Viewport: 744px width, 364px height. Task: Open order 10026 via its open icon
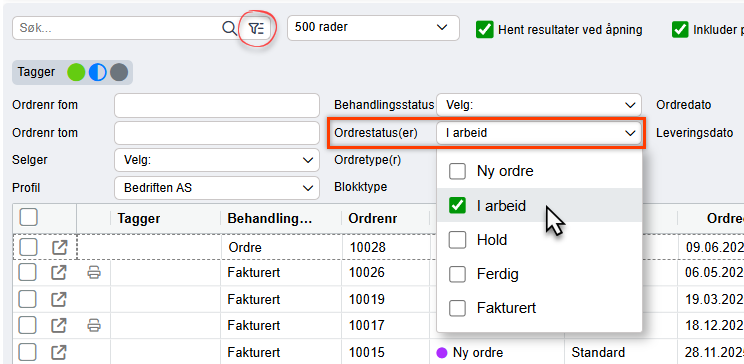[x=59, y=272]
